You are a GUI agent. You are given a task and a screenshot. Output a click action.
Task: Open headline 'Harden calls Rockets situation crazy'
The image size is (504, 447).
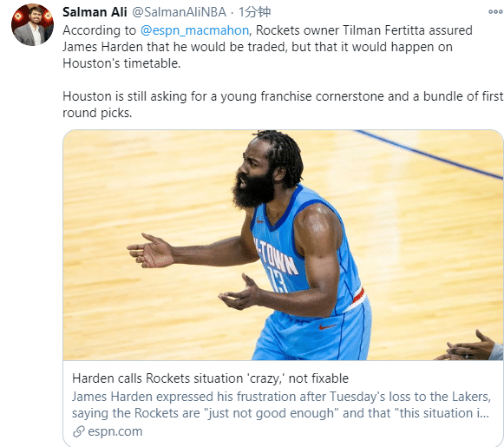[210, 378]
